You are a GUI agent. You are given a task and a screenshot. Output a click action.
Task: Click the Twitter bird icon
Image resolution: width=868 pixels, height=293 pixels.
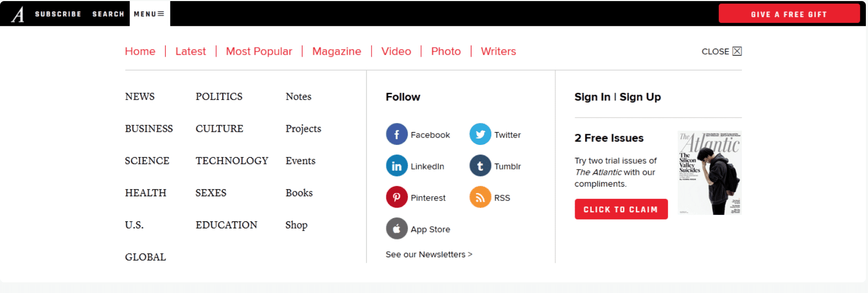coord(480,135)
